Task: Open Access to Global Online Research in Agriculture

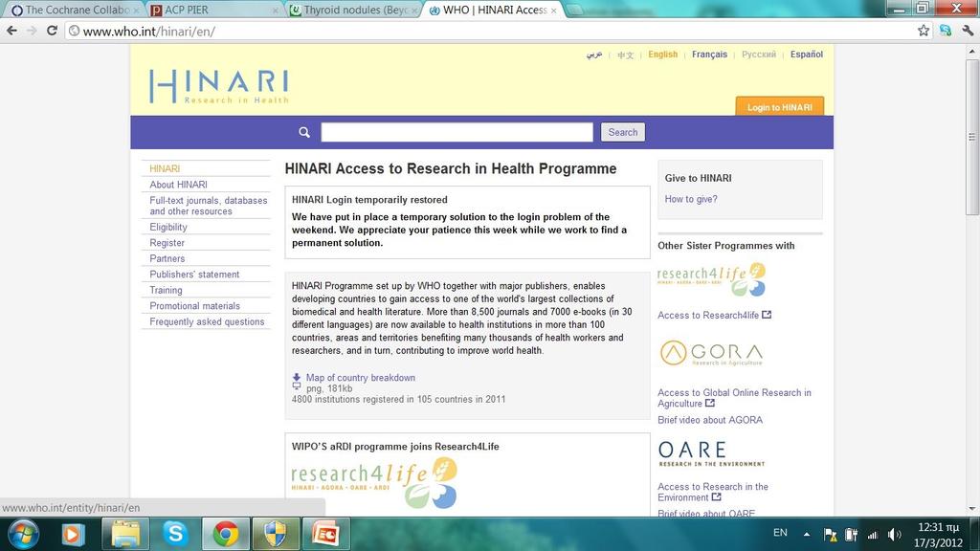Action: pos(734,398)
